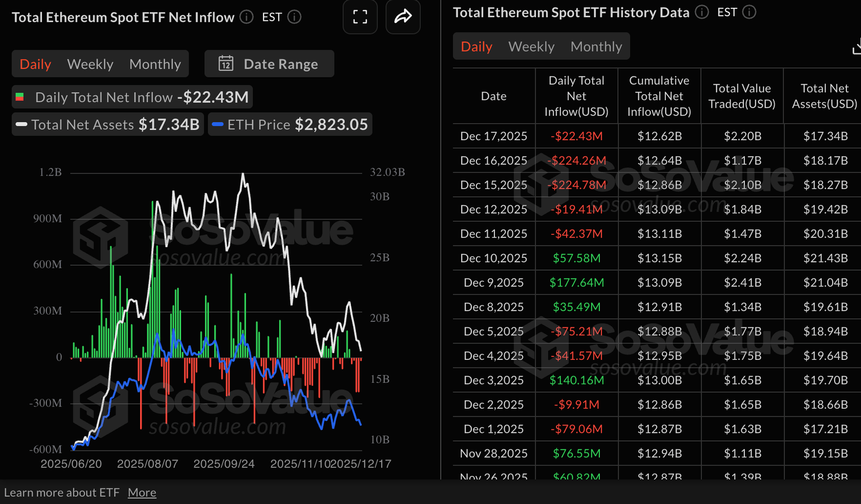This screenshot has height=504, width=861.
Task: Select Daily tab in history table
Action: (x=476, y=47)
